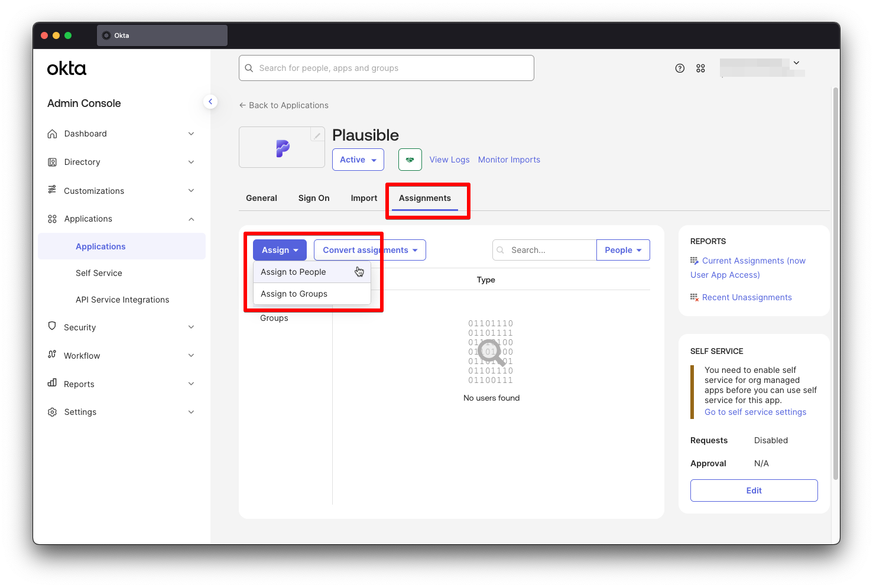Select Assign to People menu option
This screenshot has width=873, height=588.
tap(294, 272)
